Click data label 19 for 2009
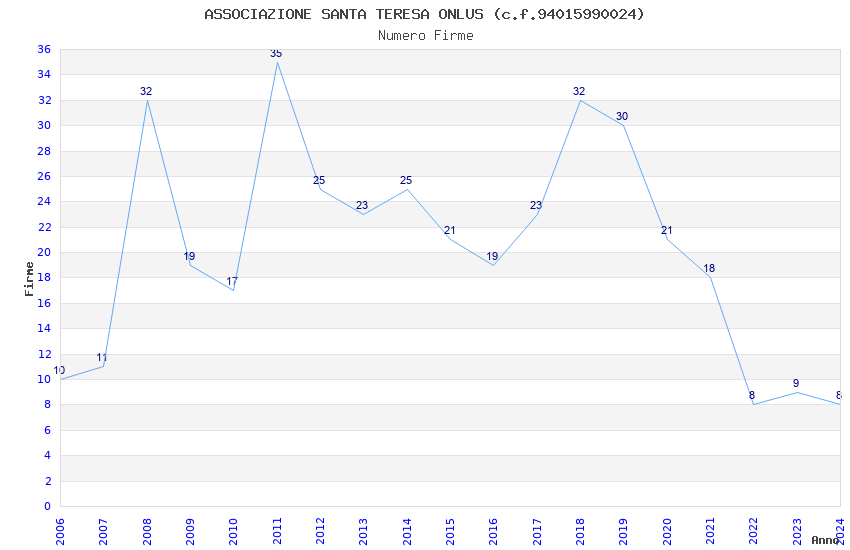 click(x=189, y=256)
